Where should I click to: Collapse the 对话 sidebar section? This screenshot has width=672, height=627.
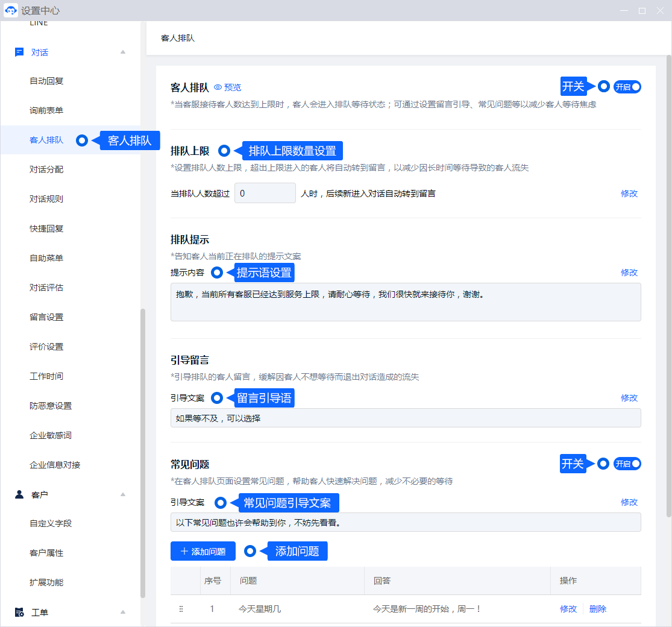click(123, 52)
